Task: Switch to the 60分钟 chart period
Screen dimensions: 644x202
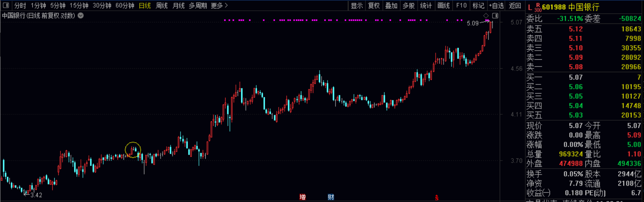Action: (125, 6)
